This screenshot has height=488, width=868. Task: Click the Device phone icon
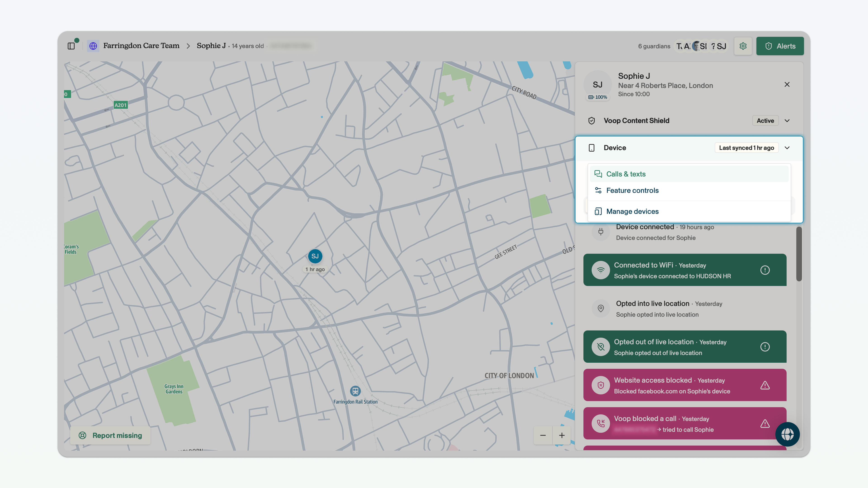(591, 148)
